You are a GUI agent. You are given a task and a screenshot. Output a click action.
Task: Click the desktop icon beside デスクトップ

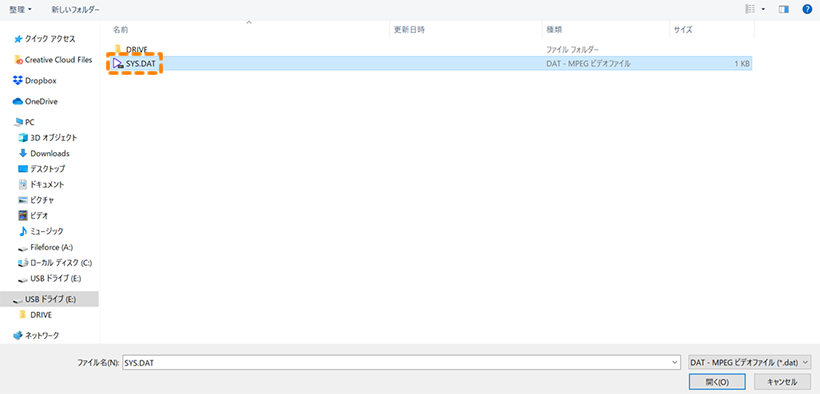tap(22, 169)
